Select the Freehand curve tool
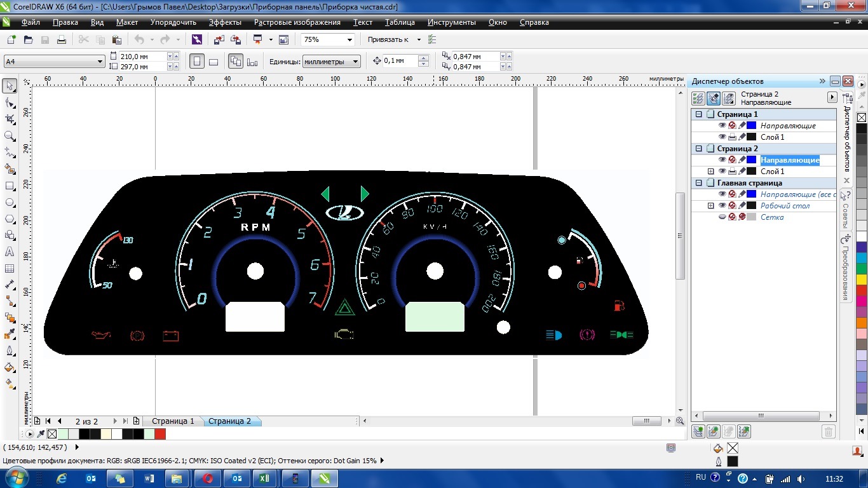Screen dimensions: 868x488 [x=10, y=152]
